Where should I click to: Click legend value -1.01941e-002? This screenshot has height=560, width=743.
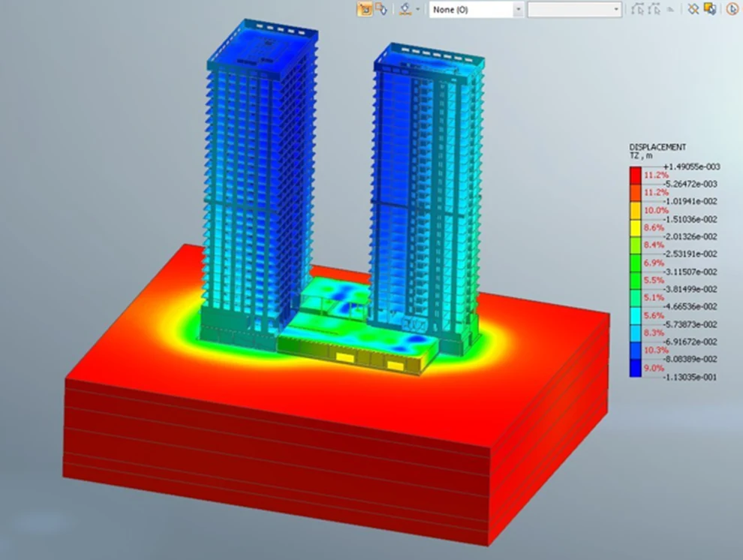(x=690, y=202)
